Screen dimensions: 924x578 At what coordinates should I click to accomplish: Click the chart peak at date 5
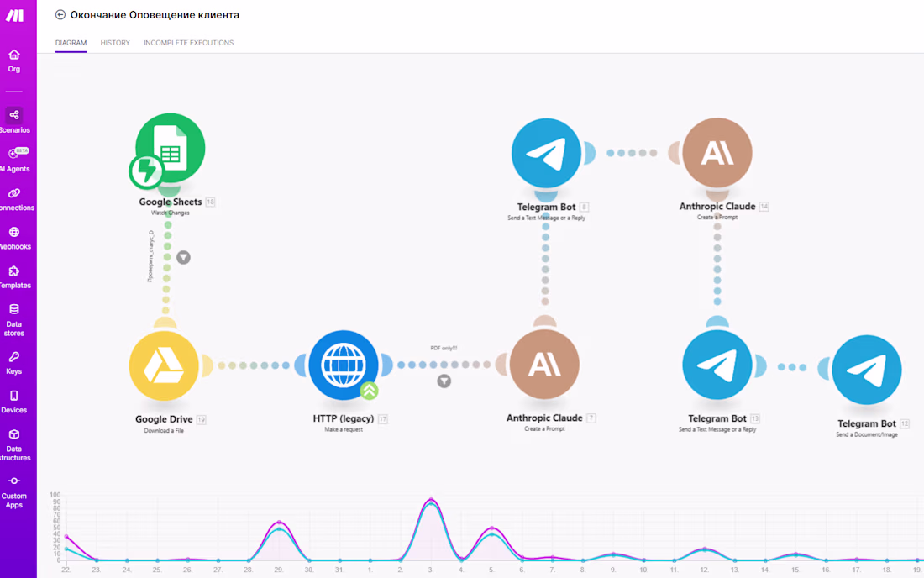[491, 528]
